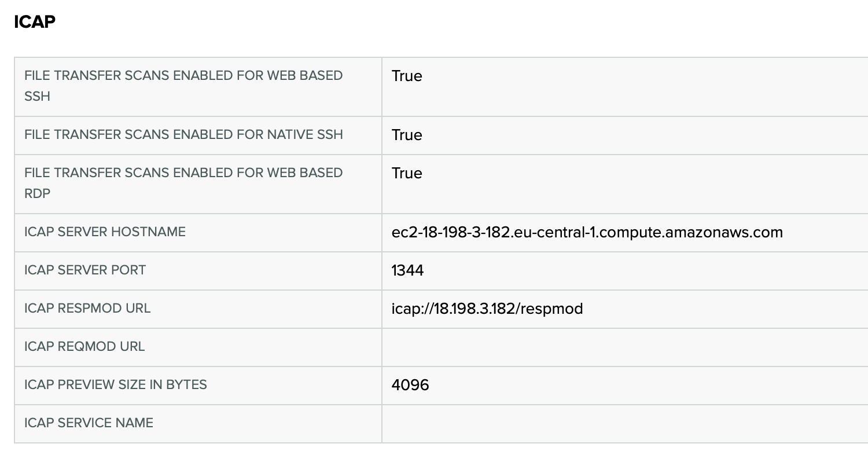The width and height of the screenshot is (868, 462).
Task: Click the empty ICAP REQMOD URL field
Action: point(625,347)
